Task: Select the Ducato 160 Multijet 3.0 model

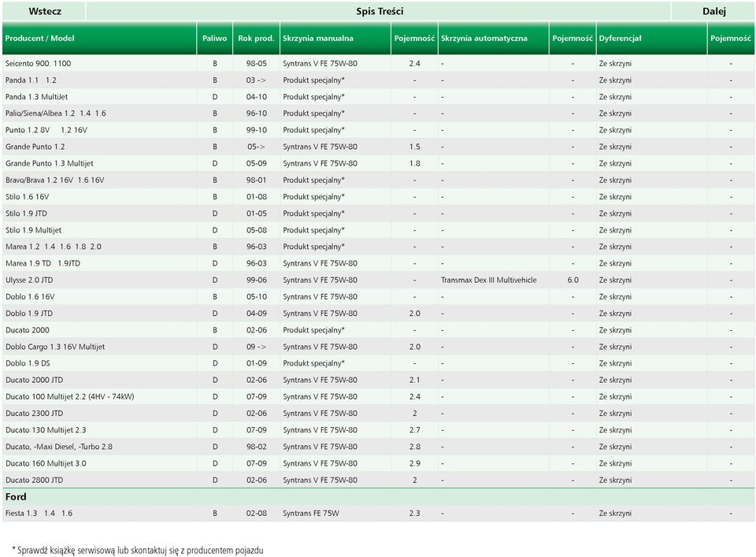Action: click(46, 463)
